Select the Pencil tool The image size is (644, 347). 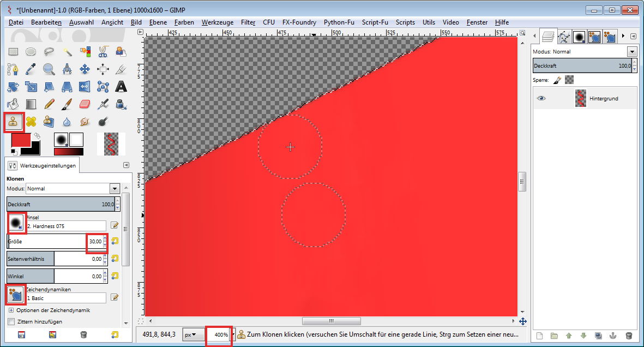click(49, 104)
